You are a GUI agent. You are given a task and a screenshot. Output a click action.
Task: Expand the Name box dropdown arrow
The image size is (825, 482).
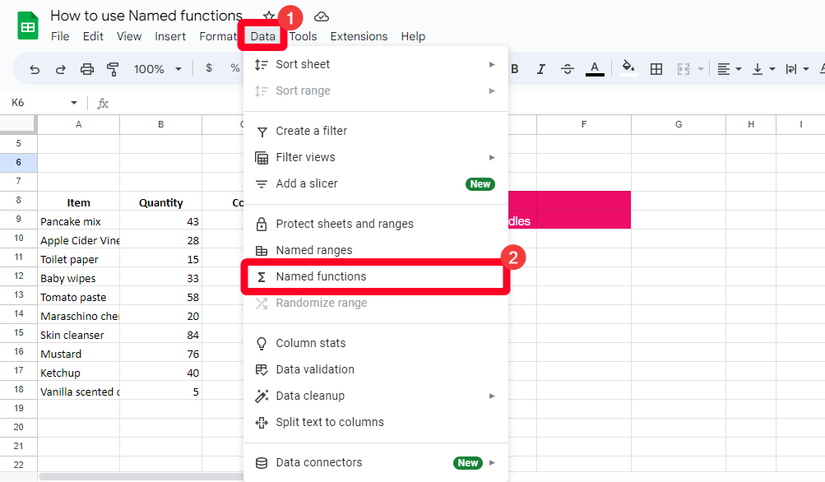click(74, 103)
